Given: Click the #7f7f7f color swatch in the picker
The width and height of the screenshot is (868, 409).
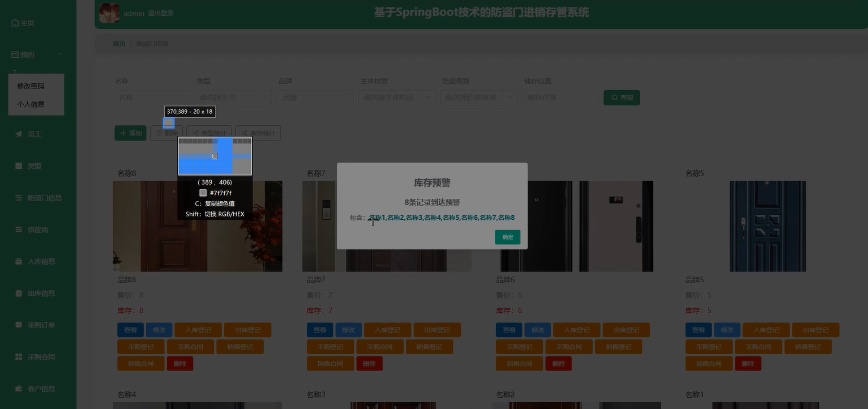Looking at the screenshot, I should 203,193.
